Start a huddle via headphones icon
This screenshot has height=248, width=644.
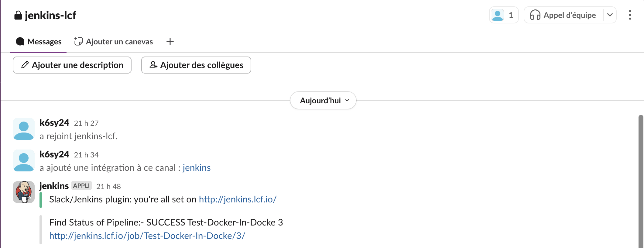point(535,15)
